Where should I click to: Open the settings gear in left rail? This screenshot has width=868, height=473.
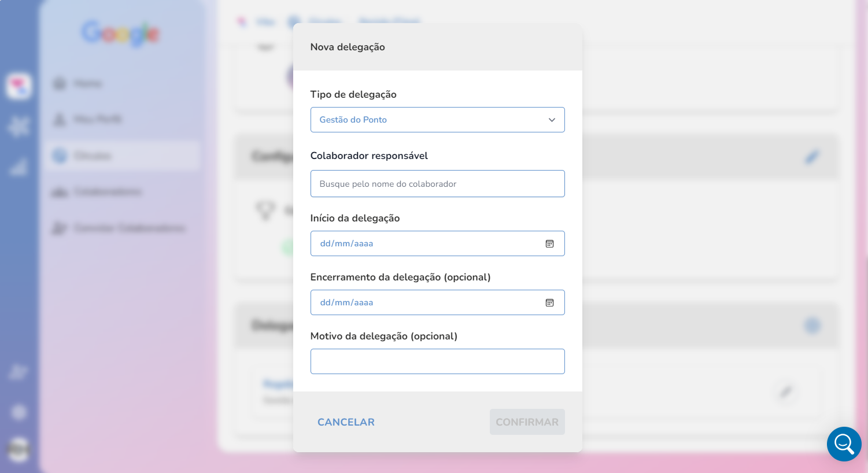pyautogui.click(x=19, y=412)
